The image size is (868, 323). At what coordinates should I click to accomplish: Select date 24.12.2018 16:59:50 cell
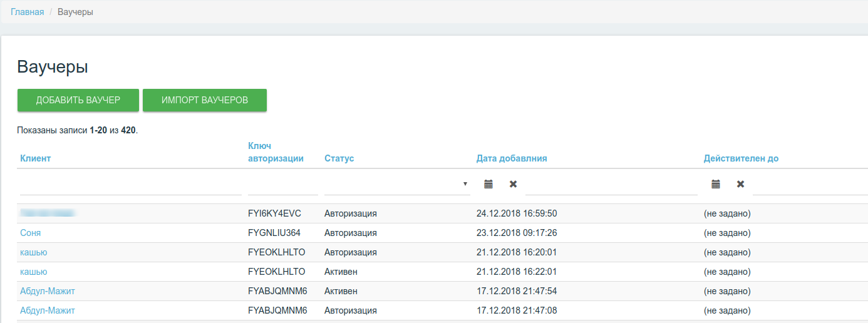[x=517, y=213]
